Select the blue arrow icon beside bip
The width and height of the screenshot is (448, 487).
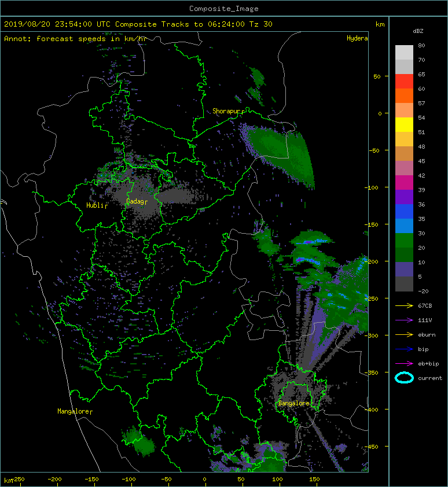coord(404,349)
